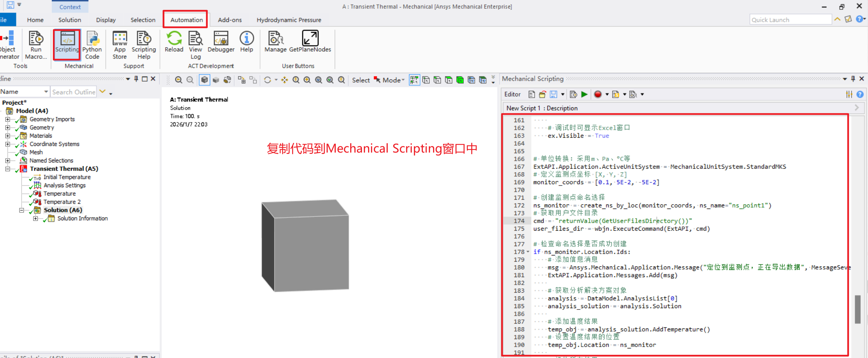This screenshot has width=868, height=358.
Task: Expand the Named Selections tree node
Action: coord(8,160)
